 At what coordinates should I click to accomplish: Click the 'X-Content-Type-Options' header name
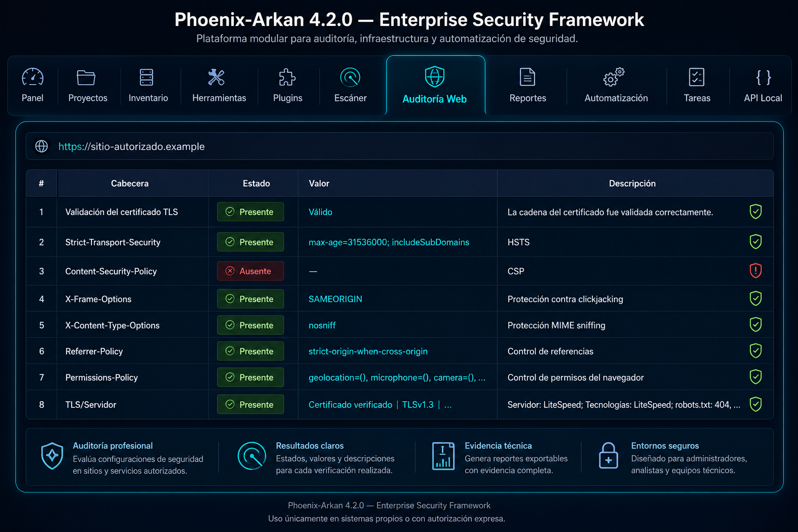112,325
